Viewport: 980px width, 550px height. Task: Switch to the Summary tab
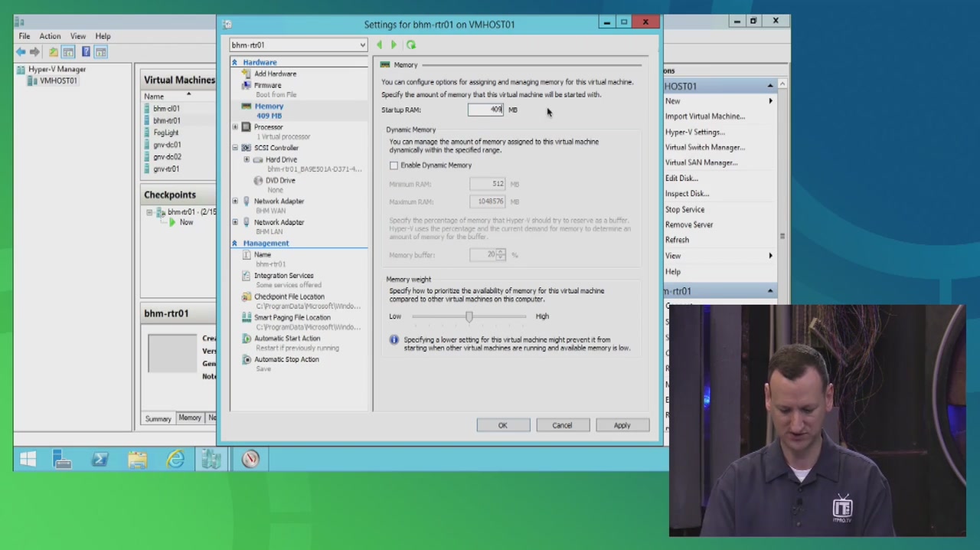pyautogui.click(x=158, y=418)
